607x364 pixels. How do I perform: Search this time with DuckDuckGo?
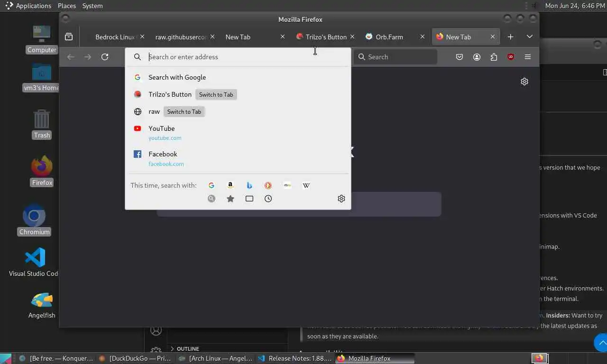(268, 185)
